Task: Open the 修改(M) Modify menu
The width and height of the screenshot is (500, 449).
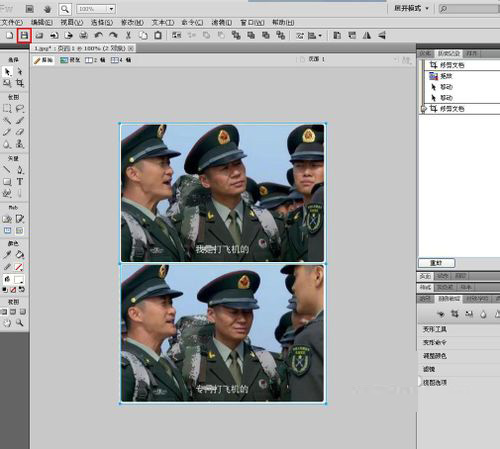Action: click(x=132, y=22)
